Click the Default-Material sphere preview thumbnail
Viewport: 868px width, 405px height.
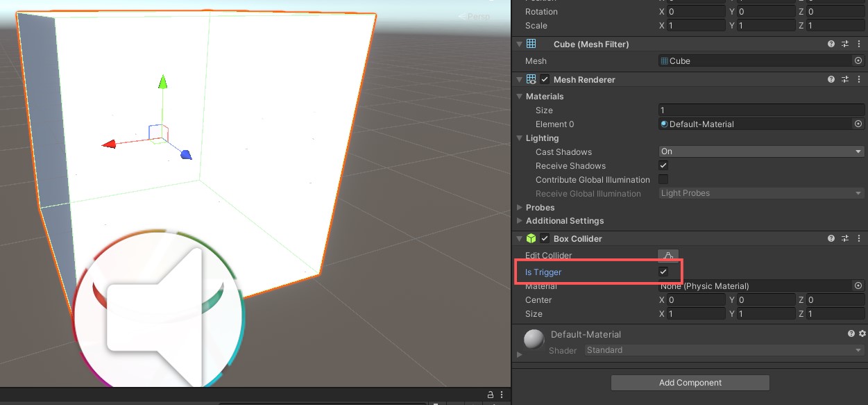[x=534, y=340]
